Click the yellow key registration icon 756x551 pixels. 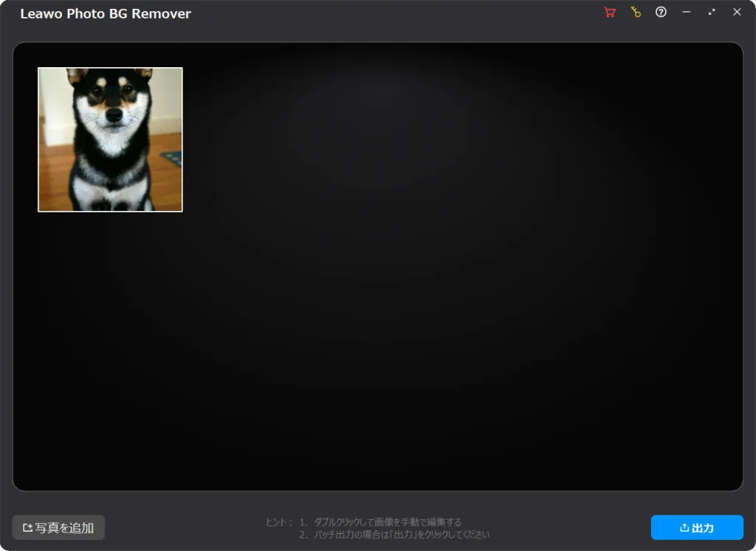pos(636,13)
